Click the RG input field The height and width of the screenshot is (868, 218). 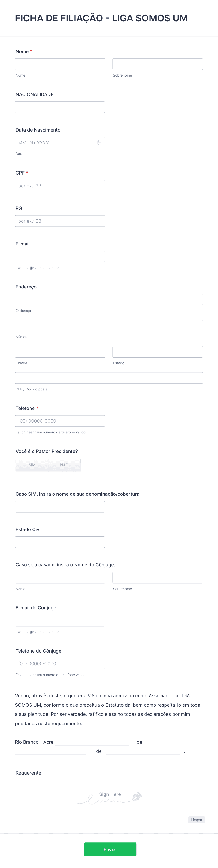pos(60,221)
